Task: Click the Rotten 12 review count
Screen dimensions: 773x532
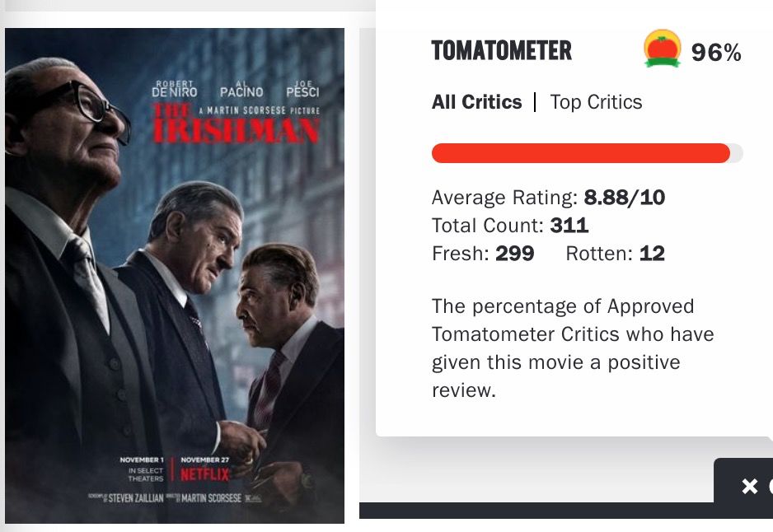Action: (651, 254)
